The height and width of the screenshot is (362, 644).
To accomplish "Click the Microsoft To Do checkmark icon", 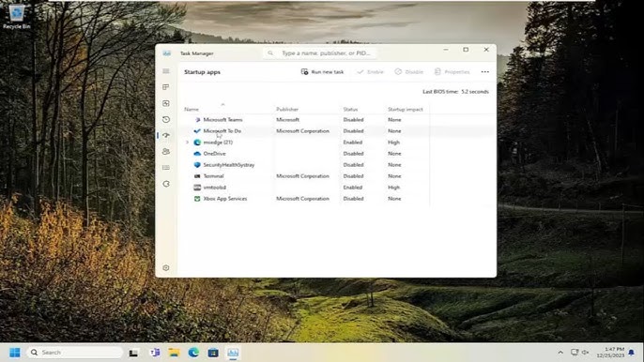I will point(197,131).
